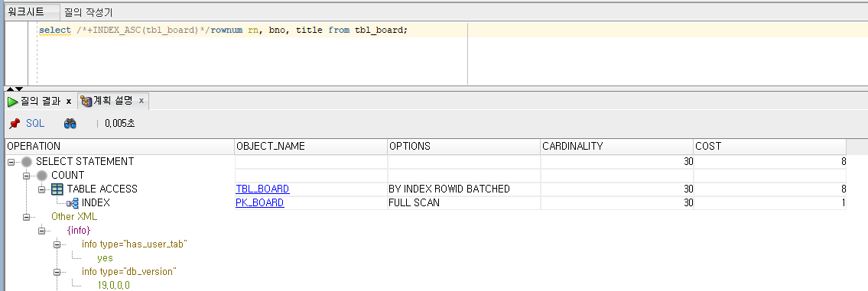Click the green run icon on 질의 결과 tab
868x291 pixels.
tap(13, 102)
